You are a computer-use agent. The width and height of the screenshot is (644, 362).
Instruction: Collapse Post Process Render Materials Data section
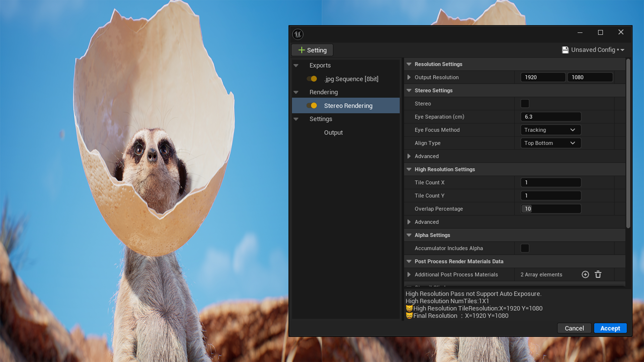point(409,261)
